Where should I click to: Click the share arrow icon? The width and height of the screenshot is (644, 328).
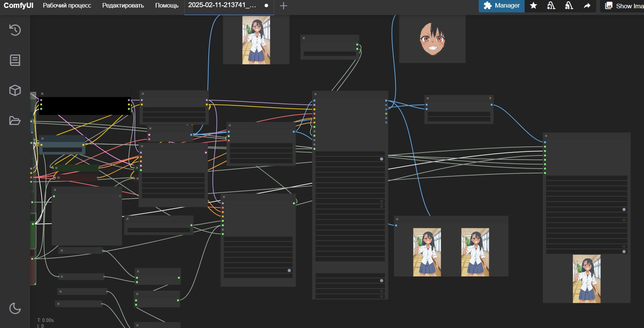click(x=587, y=6)
